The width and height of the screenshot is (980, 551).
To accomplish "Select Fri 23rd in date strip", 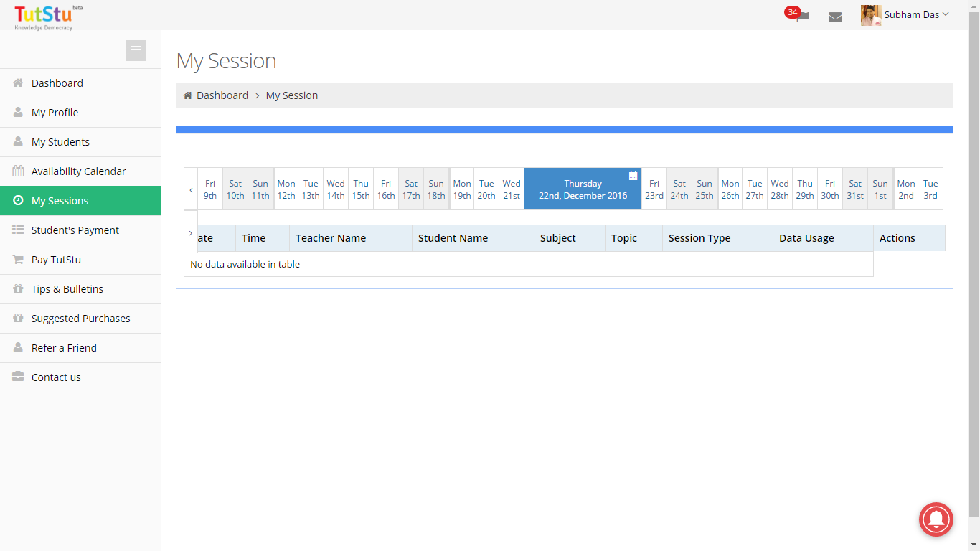I will point(654,189).
